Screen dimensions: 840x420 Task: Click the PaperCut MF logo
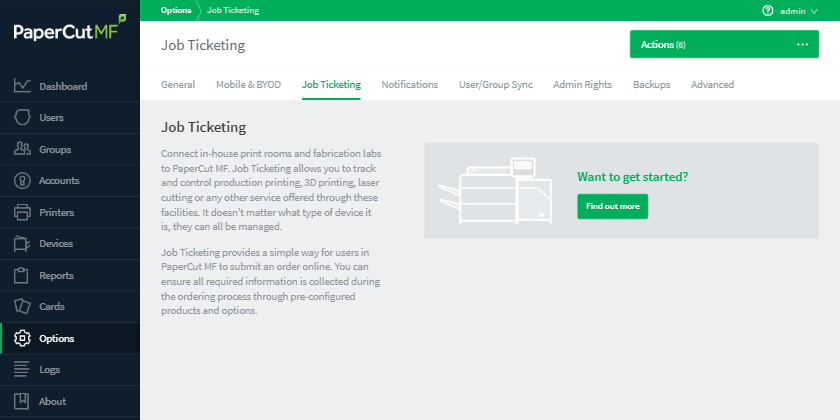tap(70, 29)
